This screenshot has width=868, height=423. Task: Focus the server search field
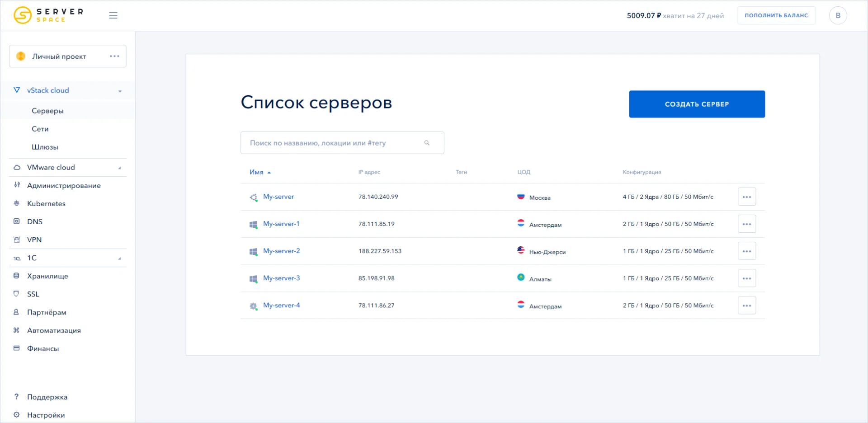pos(342,143)
